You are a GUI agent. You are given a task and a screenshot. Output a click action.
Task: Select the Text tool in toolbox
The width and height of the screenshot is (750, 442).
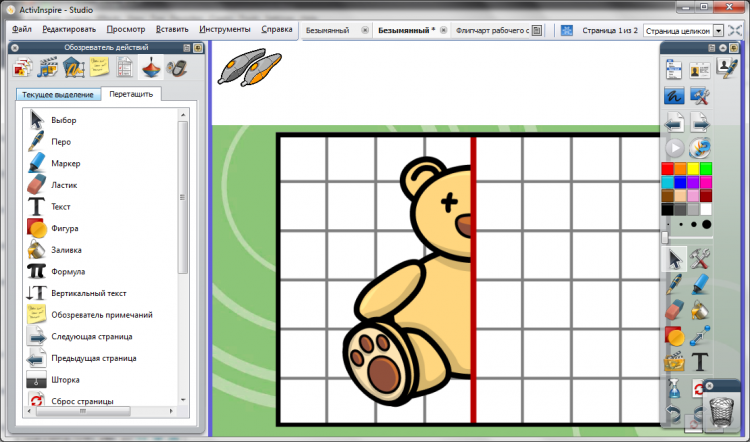click(700, 362)
